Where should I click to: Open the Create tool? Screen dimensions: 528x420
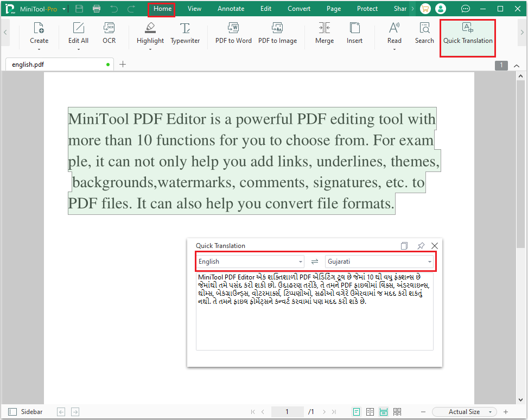(x=39, y=33)
